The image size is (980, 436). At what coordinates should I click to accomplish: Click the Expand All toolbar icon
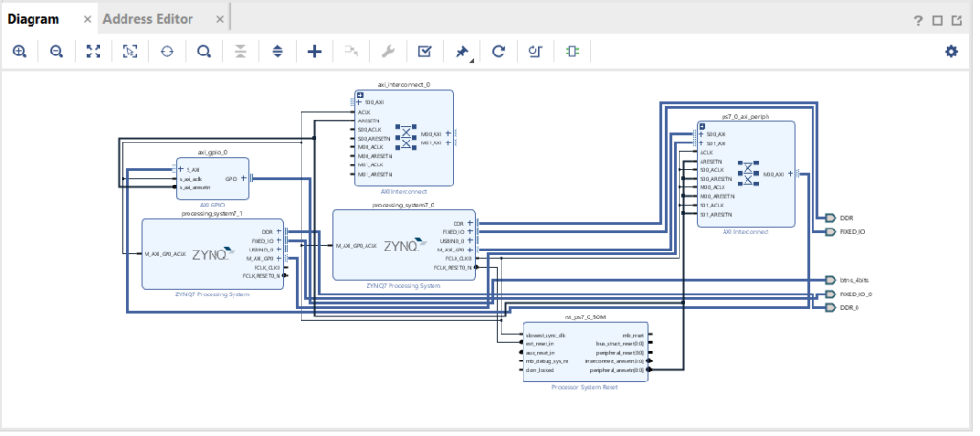(278, 52)
